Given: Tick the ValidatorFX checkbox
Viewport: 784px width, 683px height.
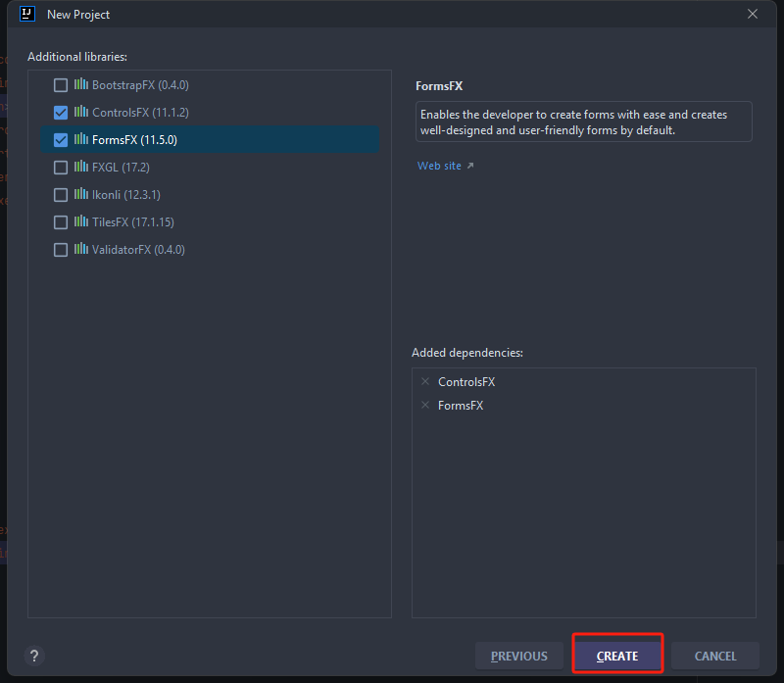Looking at the screenshot, I should coord(61,250).
